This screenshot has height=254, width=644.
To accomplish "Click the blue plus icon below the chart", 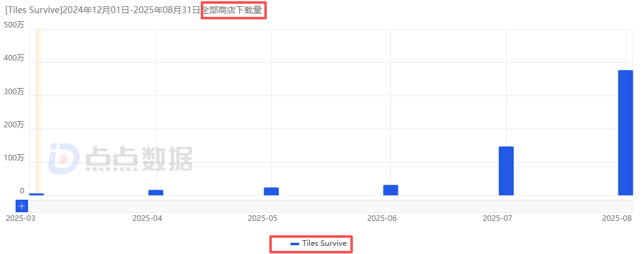I will click(22, 205).
